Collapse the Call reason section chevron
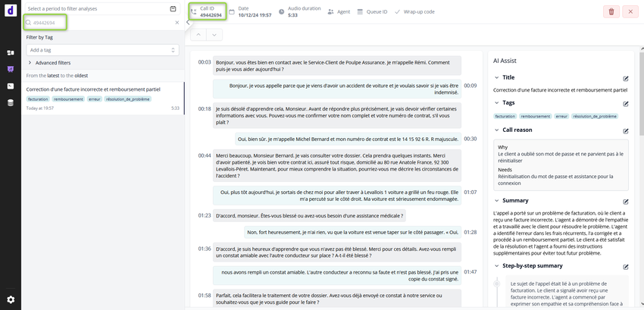 pos(496,130)
